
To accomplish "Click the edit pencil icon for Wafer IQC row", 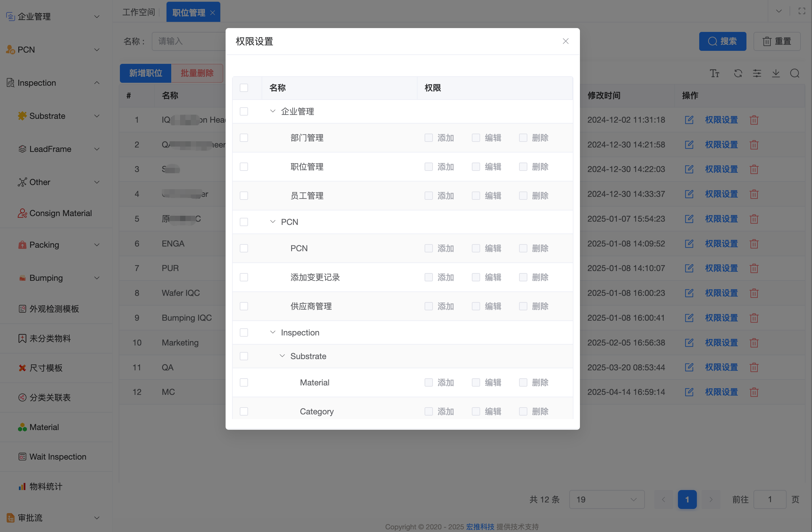I will [689, 293].
